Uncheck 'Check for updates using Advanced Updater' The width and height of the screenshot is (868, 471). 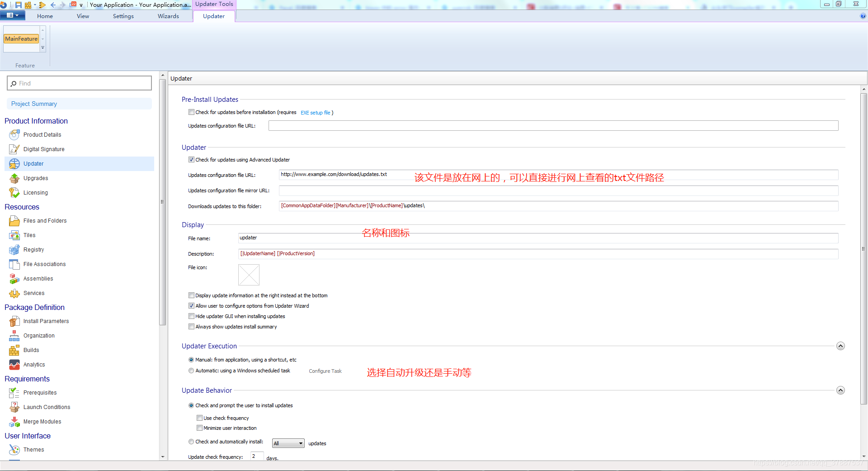[x=191, y=159]
